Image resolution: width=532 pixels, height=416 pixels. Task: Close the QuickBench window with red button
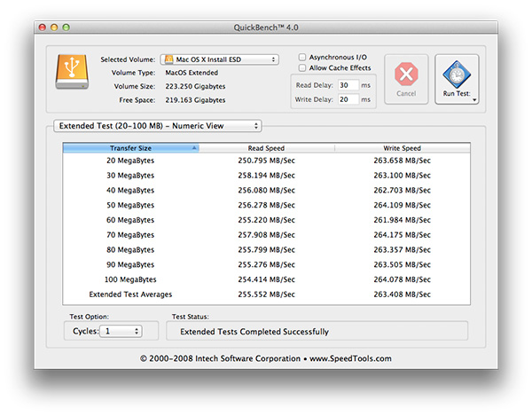[43, 27]
